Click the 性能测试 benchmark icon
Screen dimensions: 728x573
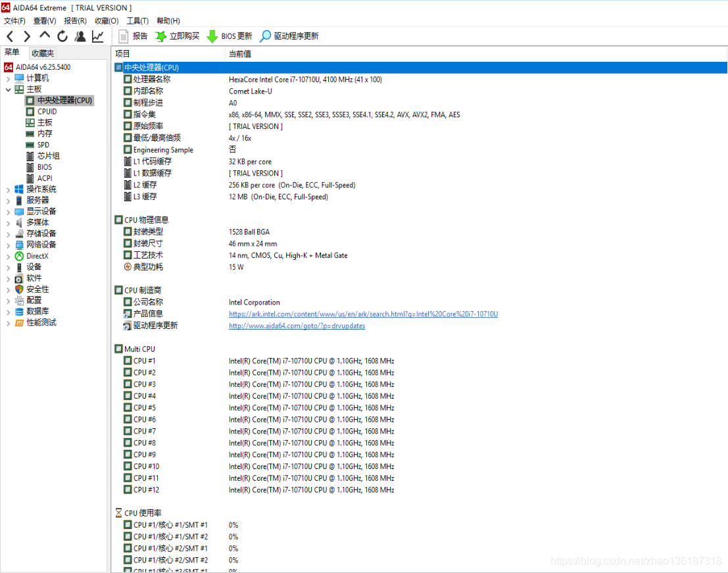click(19, 323)
